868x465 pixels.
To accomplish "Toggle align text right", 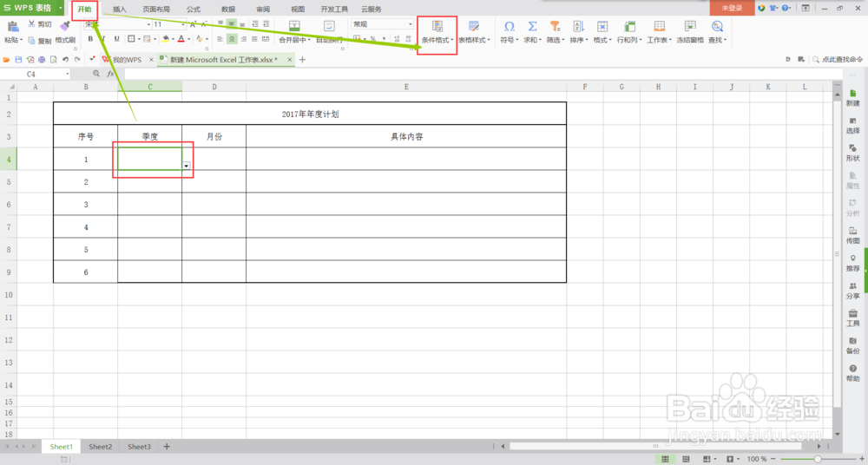I will (x=243, y=39).
